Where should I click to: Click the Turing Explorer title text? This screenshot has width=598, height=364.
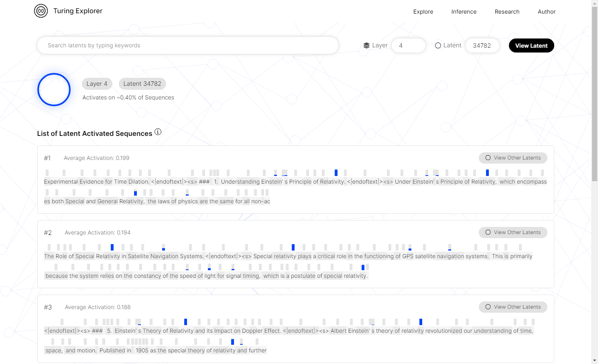78,11
